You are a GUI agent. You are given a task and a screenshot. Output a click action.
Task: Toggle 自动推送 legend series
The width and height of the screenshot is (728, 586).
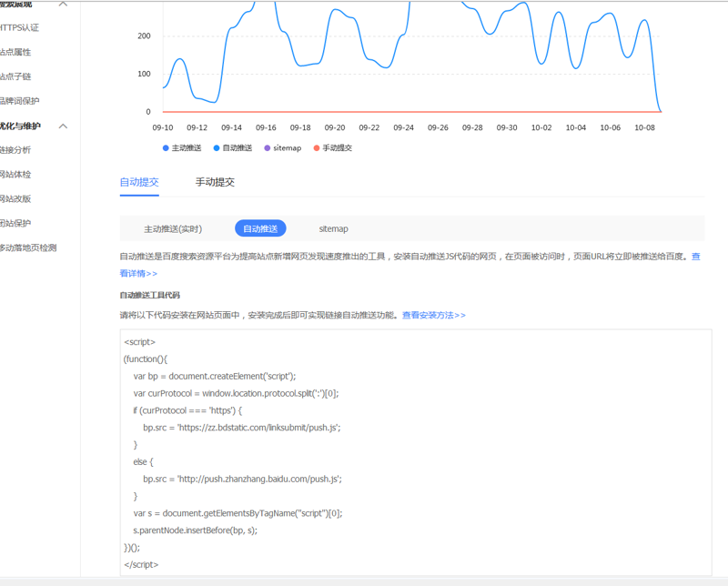coord(233,148)
